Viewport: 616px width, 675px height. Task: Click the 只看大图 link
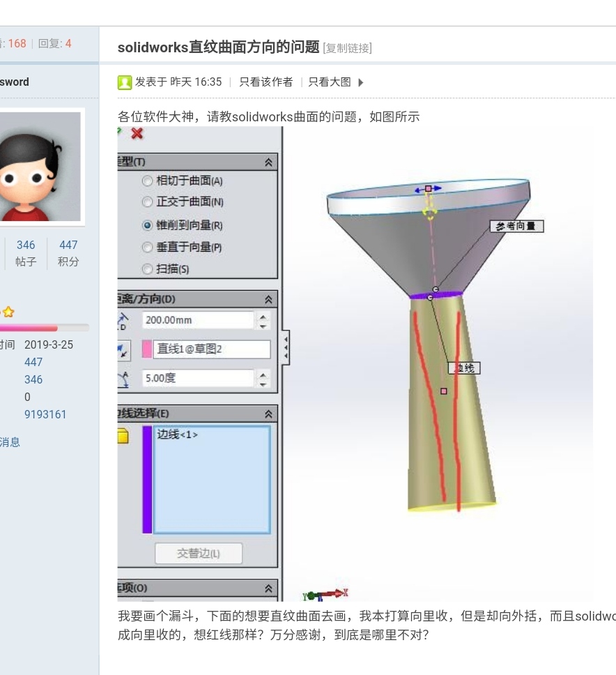coord(330,82)
